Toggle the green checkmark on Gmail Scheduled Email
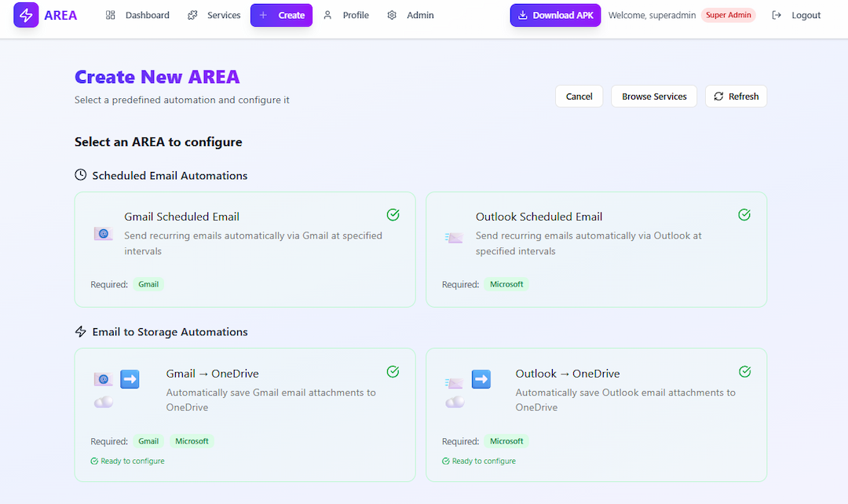This screenshot has width=848, height=504. click(x=393, y=214)
